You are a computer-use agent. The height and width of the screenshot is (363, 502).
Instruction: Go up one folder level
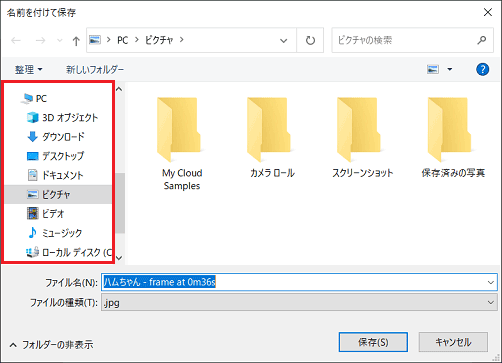(76, 41)
